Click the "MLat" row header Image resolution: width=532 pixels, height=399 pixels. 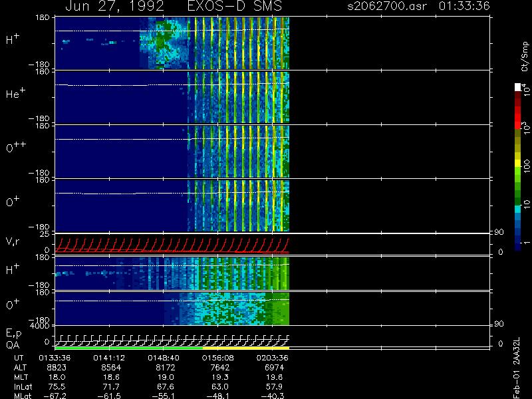23,396
